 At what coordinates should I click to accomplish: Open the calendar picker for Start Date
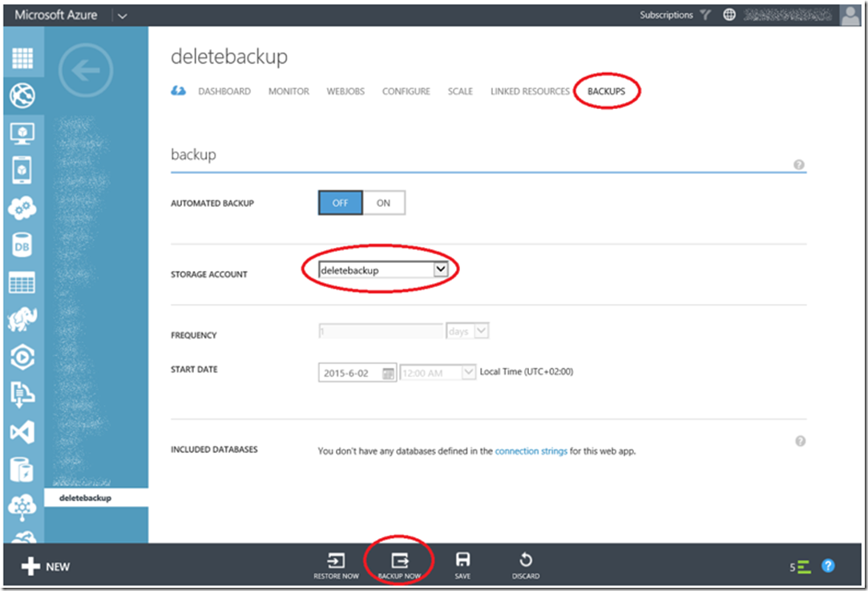tap(389, 374)
